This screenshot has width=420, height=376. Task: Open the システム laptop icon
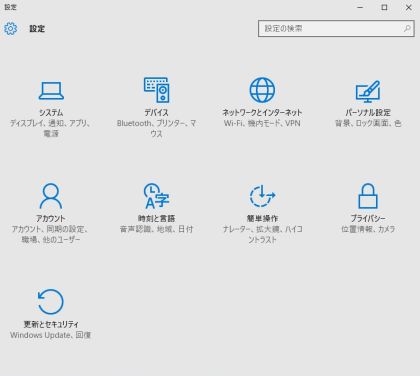[51, 91]
